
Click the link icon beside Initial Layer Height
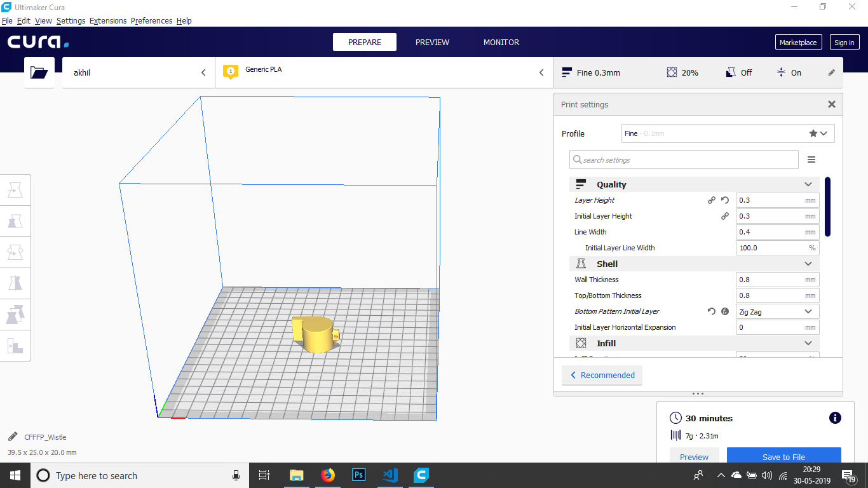click(724, 216)
